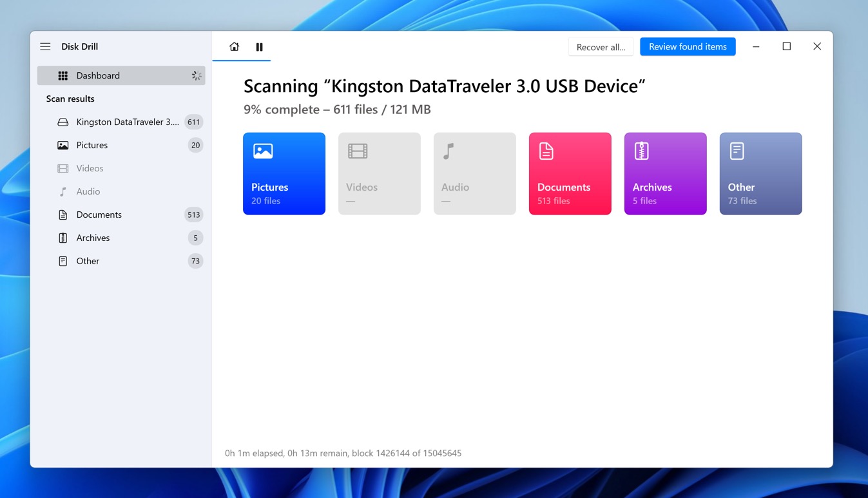The height and width of the screenshot is (498, 868).
Task: Open the red Documents card
Action: (x=570, y=173)
